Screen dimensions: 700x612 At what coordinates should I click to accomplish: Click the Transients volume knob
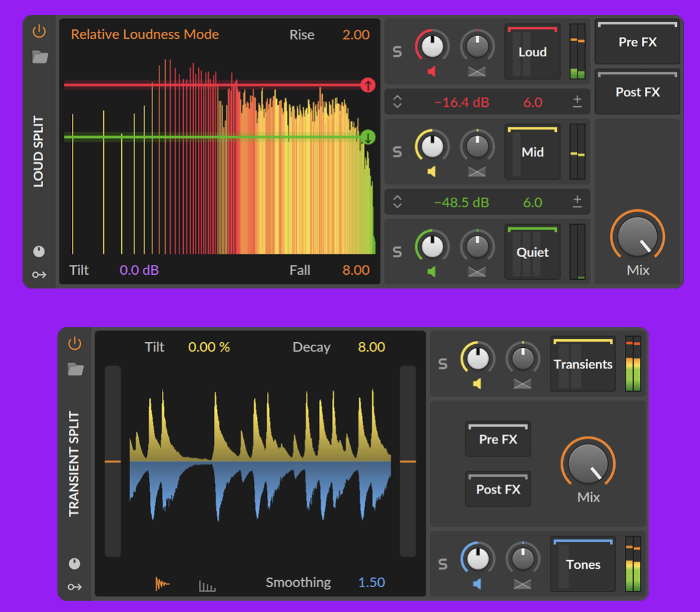(x=477, y=358)
